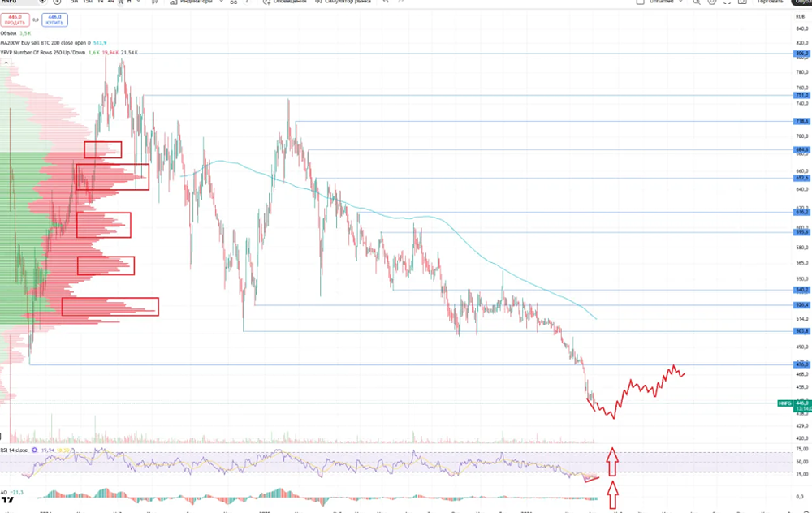Click the 616,2 price line label
Image resolution: width=812 pixels, height=513 pixels.
tap(801, 212)
